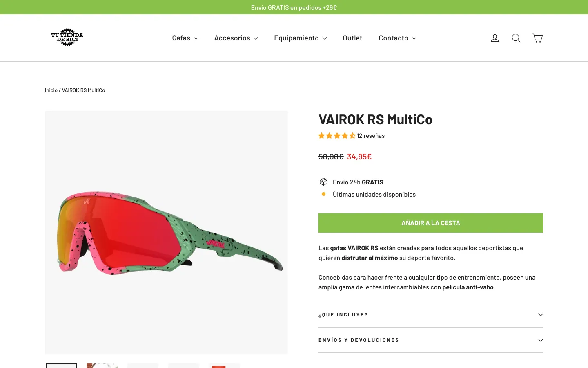The image size is (588, 368).
Task: Follow the Inicio breadcrumb link
Action: pyautogui.click(x=51, y=90)
